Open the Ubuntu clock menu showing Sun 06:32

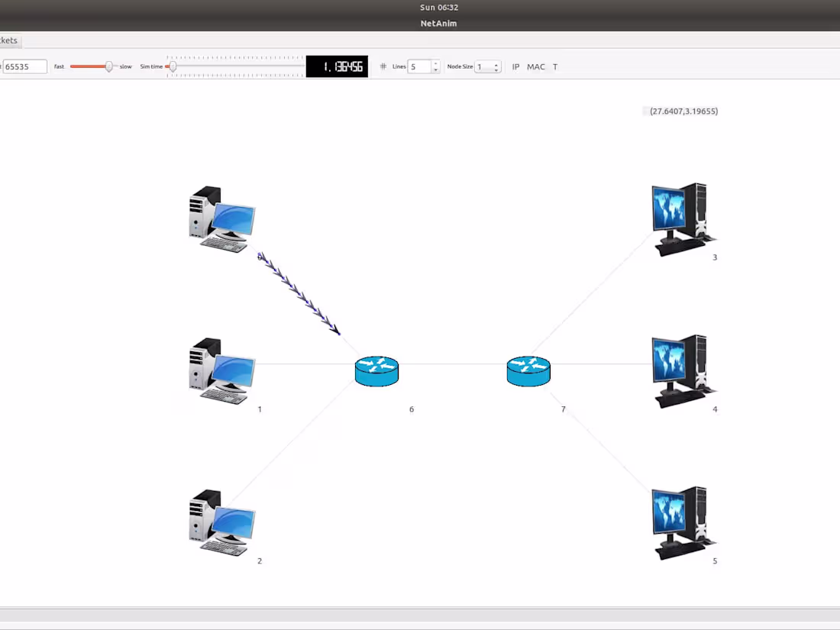pos(438,7)
